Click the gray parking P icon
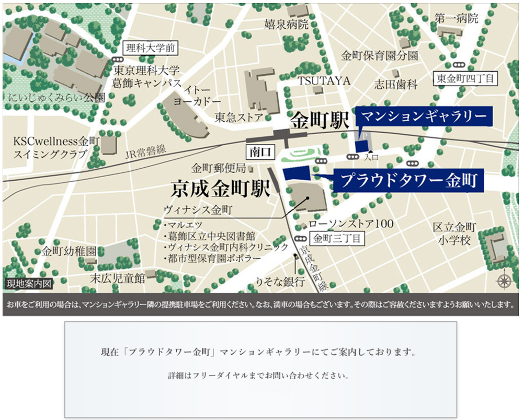The width and height of the screenshot is (523, 420). (x=365, y=135)
